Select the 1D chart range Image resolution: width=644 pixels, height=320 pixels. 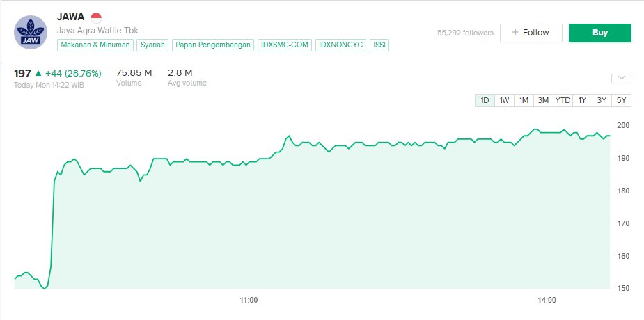[x=485, y=100]
